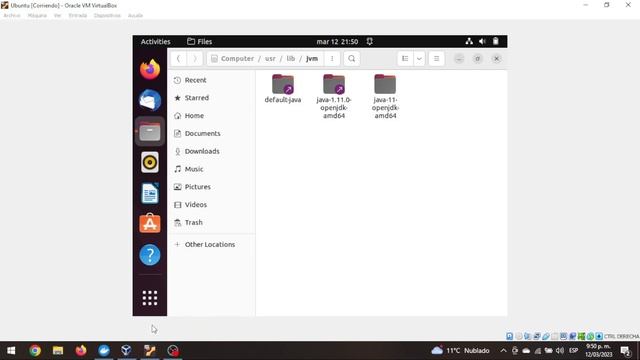Open the java-11-openjdk-amd64 folder
The image size is (640, 360).
385,96
